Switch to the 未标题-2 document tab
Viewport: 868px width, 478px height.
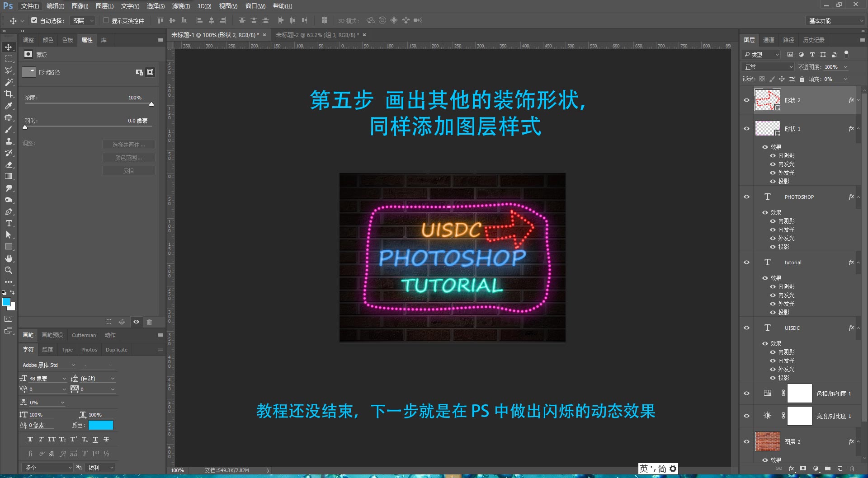(317, 35)
